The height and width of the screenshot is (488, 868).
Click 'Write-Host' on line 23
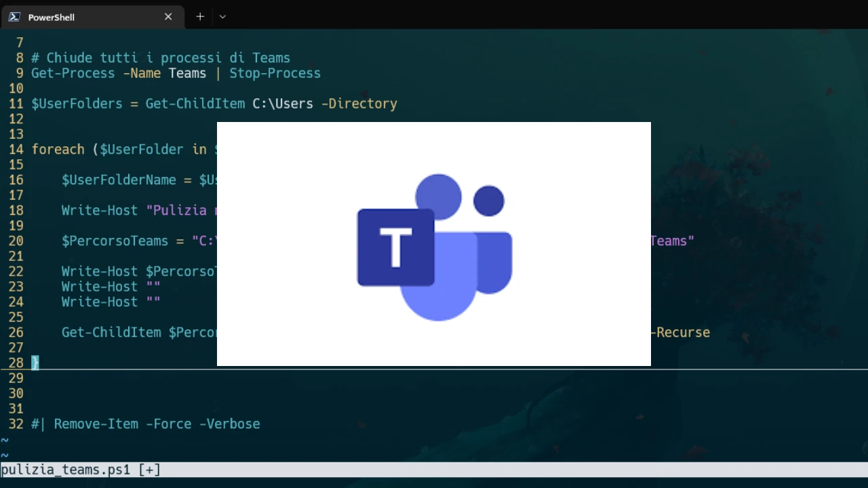[100, 287]
